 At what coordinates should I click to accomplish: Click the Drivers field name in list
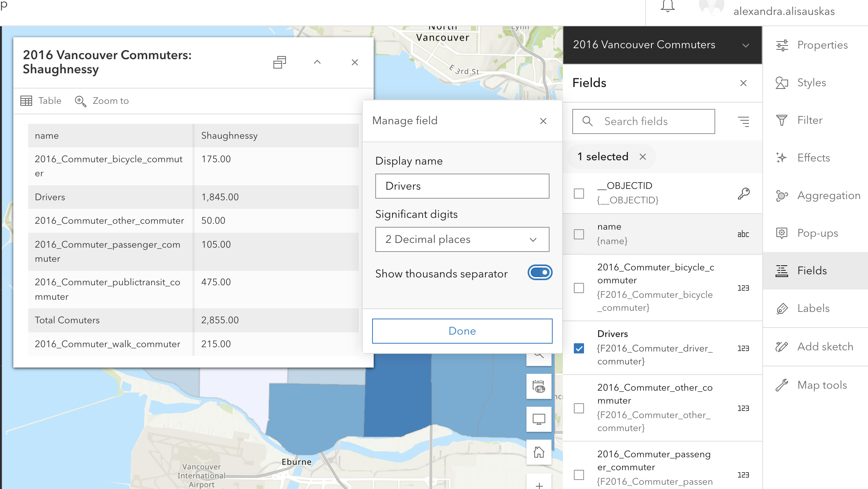click(x=613, y=334)
